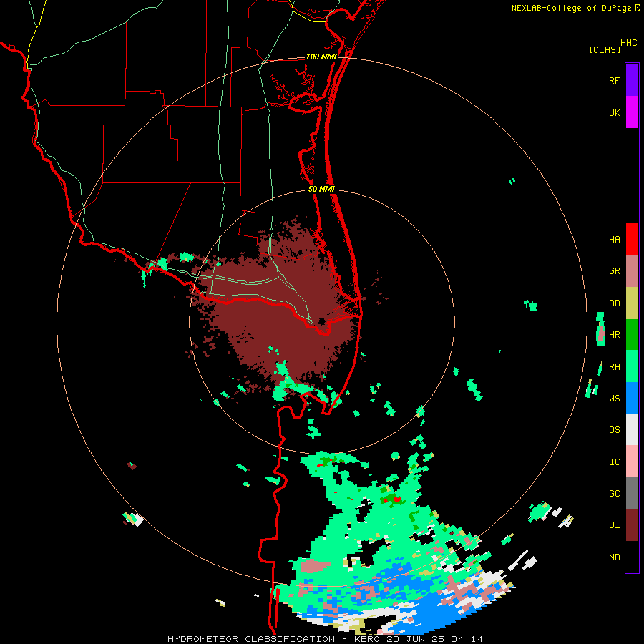Click the WS legend label
Screen dimensions: 644x644
click(x=615, y=399)
